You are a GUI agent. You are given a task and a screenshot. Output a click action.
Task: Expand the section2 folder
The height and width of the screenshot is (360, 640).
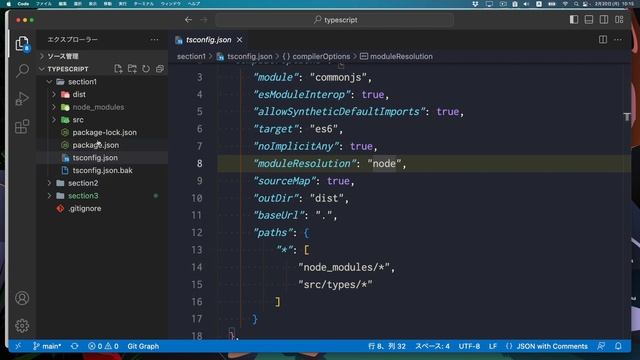point(49,183)
